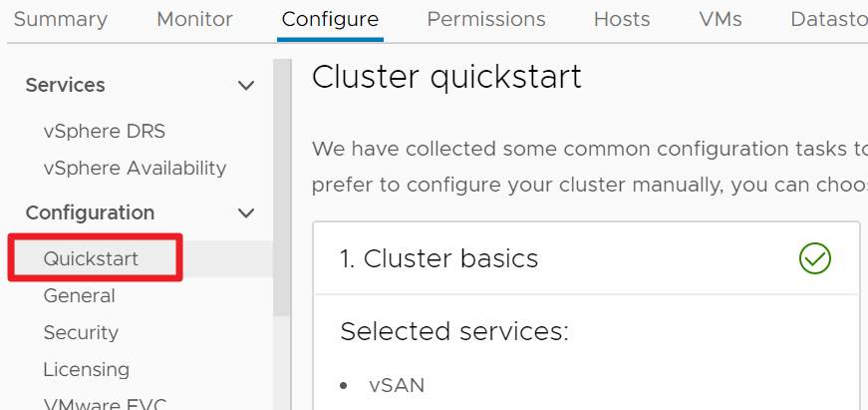
Task: Collapse the Services section chevron
Action: coord(246,86)
